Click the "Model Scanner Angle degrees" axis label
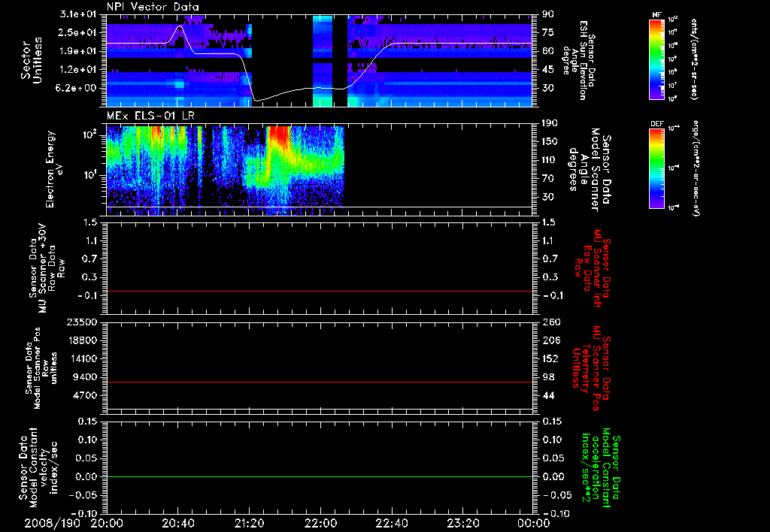Image resolution: width=770 pixels, height=532 pixels. pyautogui.click(x=590, y=169)
